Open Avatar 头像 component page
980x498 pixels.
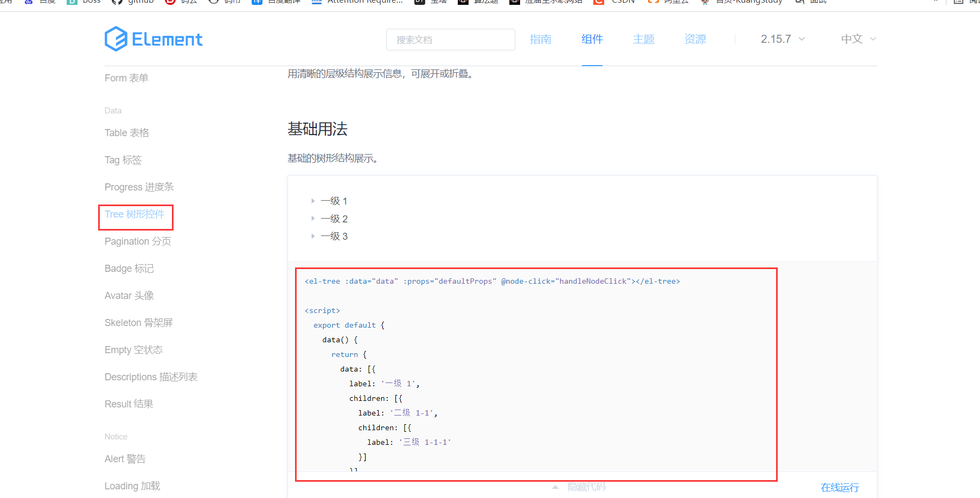tap(129, 296)
